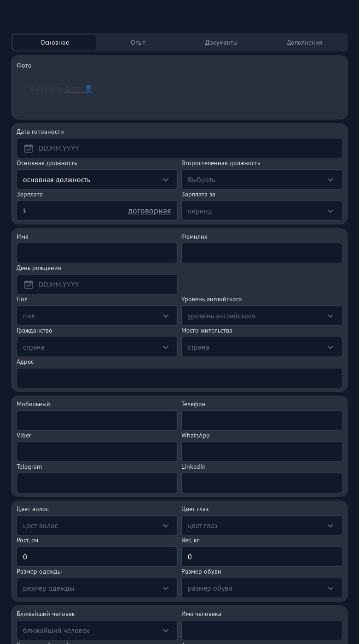Click the Рост, см input field
This screenshot has height=644, width=359.
(97, 557)
